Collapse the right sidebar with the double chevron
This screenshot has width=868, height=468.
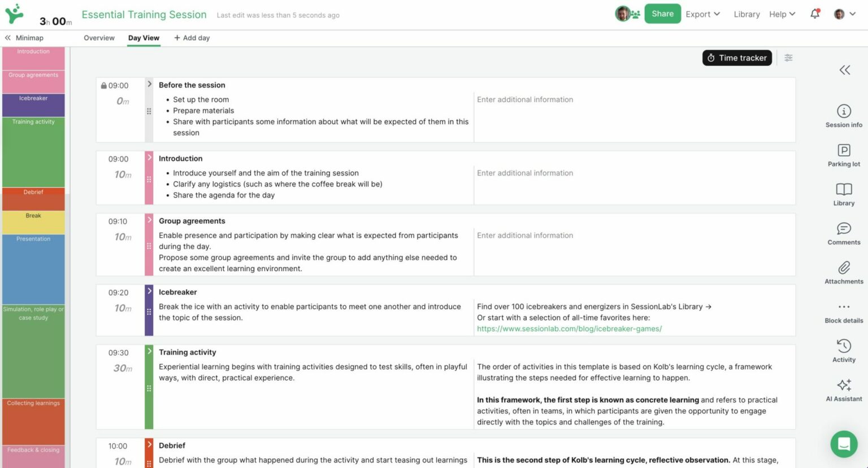click(x=844, y=70)
